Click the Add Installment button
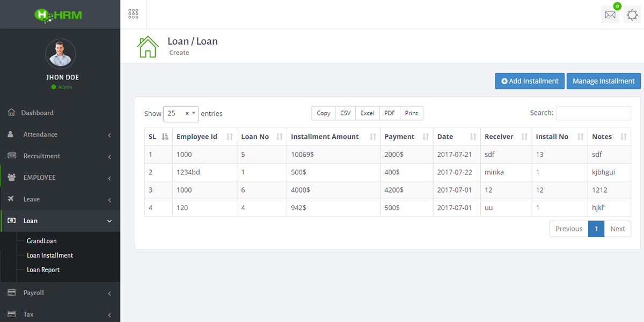This screenshot has width=644, height=322. click(x=530, y=81)
